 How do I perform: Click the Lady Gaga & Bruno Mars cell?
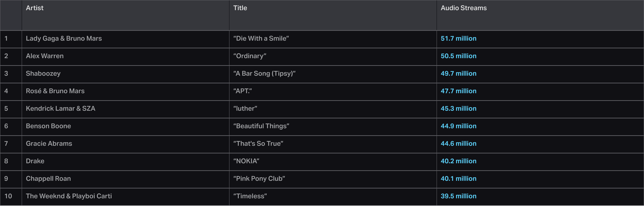pos(64,39)
